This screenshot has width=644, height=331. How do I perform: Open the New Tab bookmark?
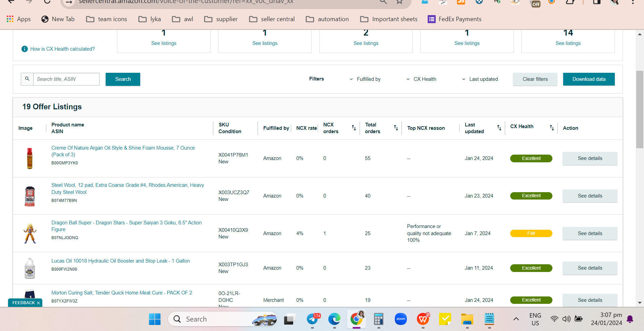click(58, 19)
